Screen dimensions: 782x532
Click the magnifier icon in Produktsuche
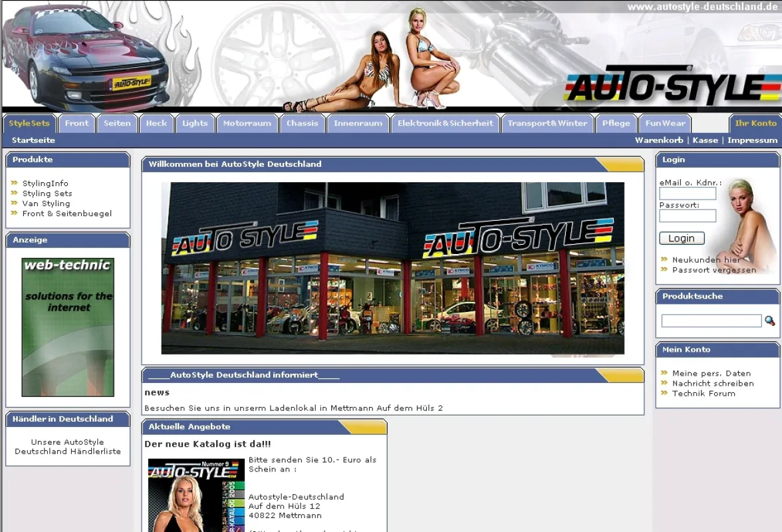coord(769,321)
